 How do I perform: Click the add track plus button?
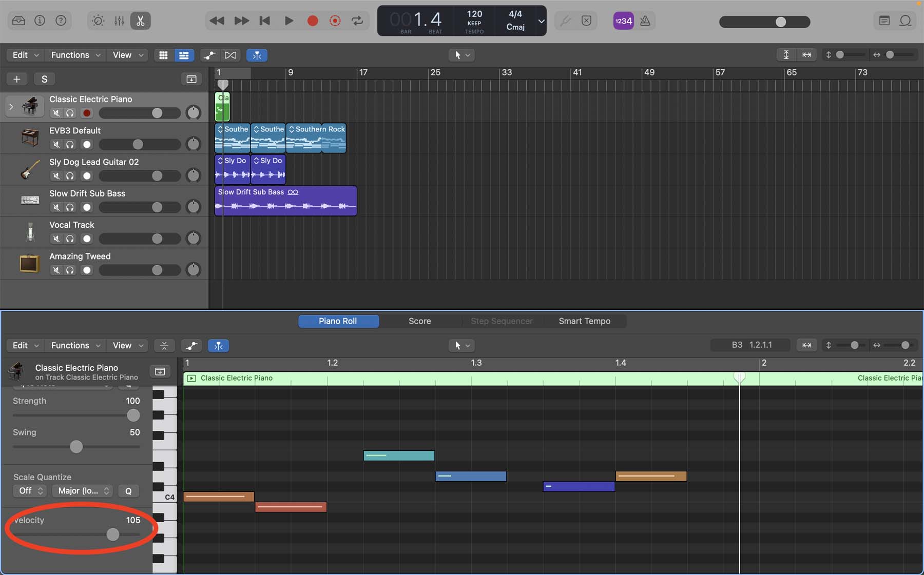[16, 79]
